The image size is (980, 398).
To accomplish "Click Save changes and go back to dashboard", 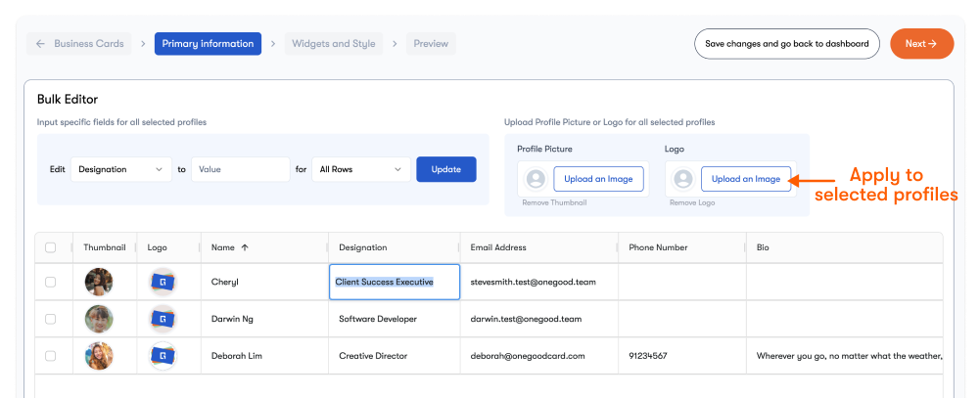I will tap(786, 44).
